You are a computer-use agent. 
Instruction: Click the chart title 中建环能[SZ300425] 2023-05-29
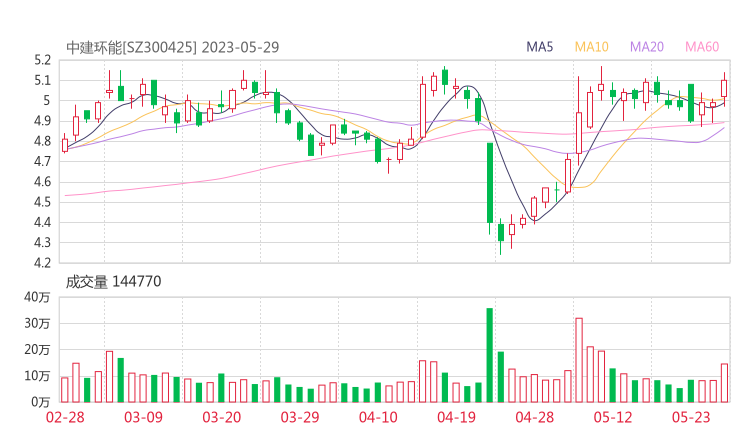172,47
